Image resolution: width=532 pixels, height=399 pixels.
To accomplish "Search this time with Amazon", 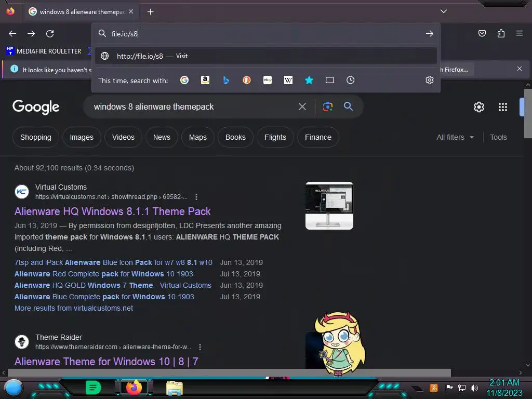I will pos(205,80).
